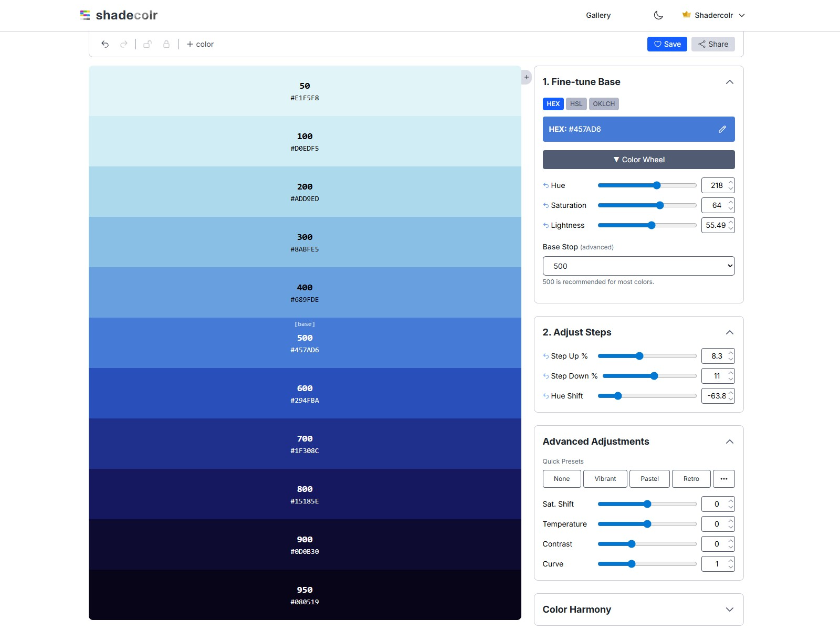
Task: Increment the Hue value stepper
Action: [x=731, y=182]
